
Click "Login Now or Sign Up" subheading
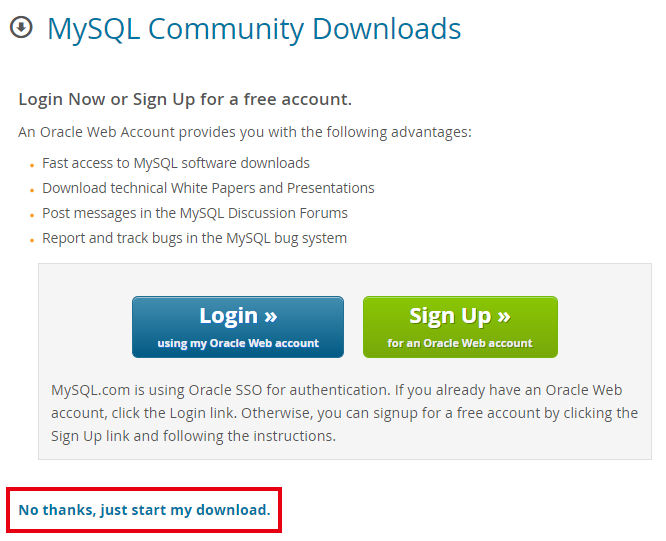[185, 99]
